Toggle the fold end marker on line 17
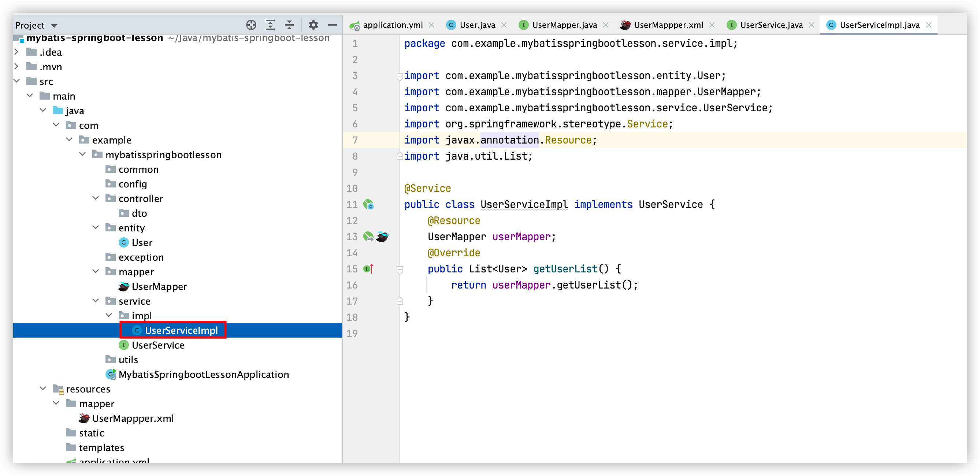This screenshot has height=476, width=980. click(400, 301)
